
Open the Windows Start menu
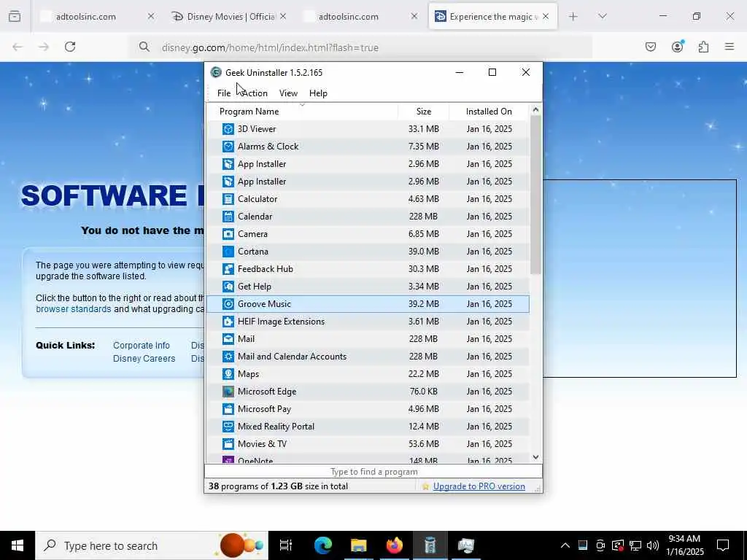(x=18, y=545)
